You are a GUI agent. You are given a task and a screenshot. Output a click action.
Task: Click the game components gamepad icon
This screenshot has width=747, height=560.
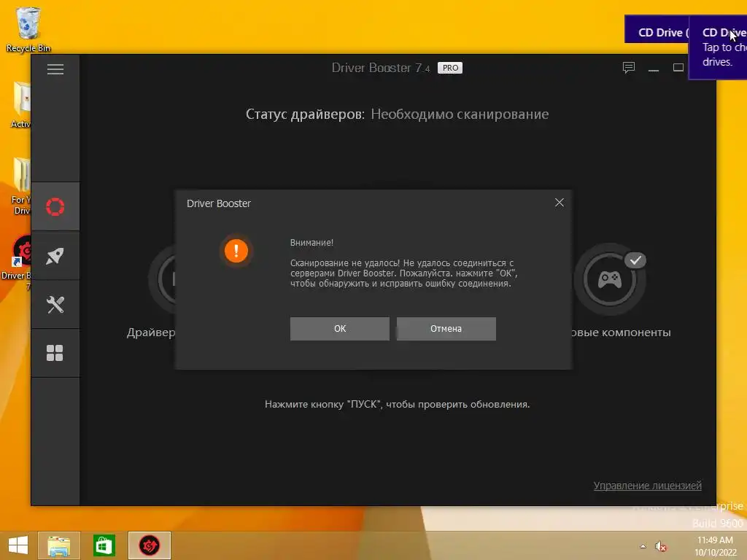609,279
